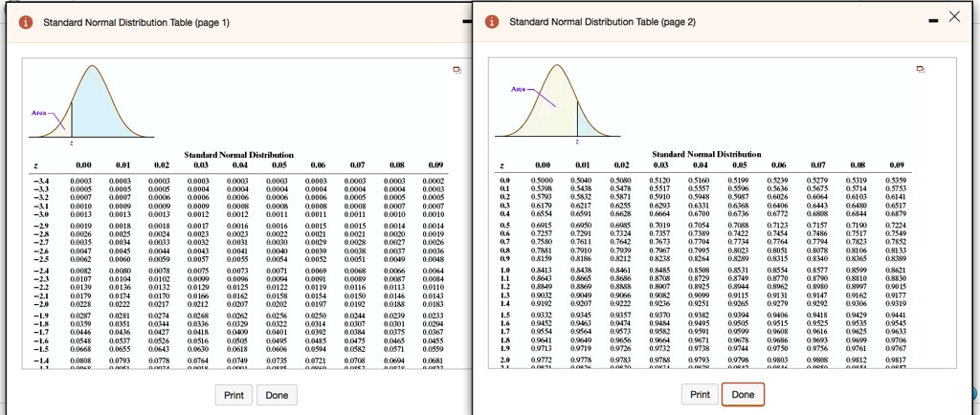Screen dimensions: 980x415
Task: Click the cell value 0.0287
Action: pyautogui.click(x=83, y=316)
